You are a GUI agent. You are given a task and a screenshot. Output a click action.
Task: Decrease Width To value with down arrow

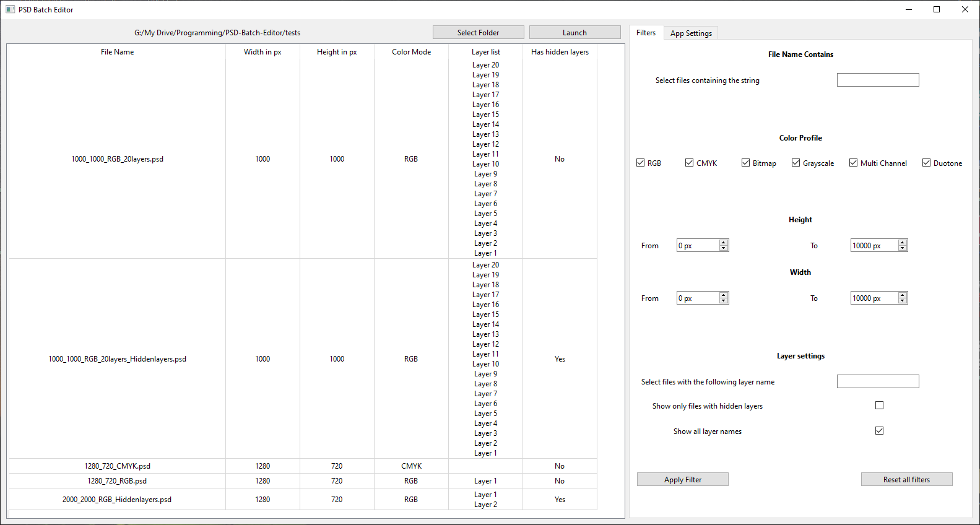click(x=903, y=301)
